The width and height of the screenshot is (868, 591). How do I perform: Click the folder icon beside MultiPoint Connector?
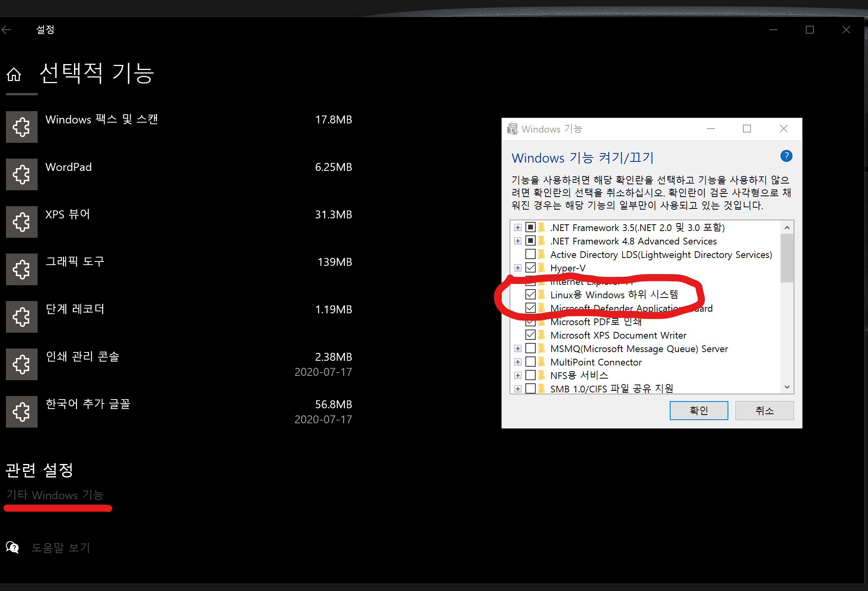point(542,362)
